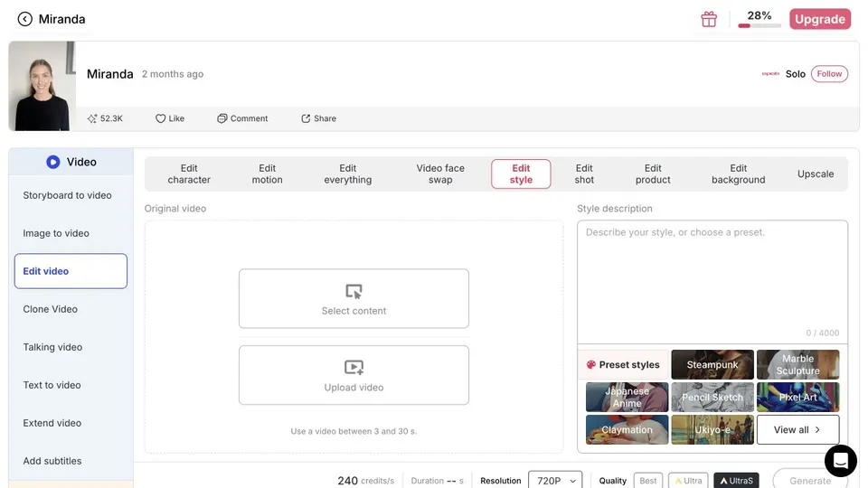Viewport: 868px width, 488px height.
Task: Share the Miranda video
Action: coord(319,118)
